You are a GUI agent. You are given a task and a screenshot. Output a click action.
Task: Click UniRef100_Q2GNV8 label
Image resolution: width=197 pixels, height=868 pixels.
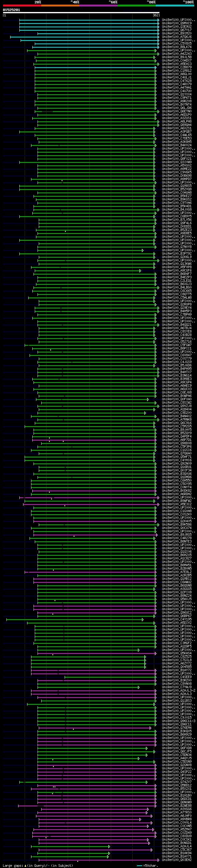pos(177,765)
